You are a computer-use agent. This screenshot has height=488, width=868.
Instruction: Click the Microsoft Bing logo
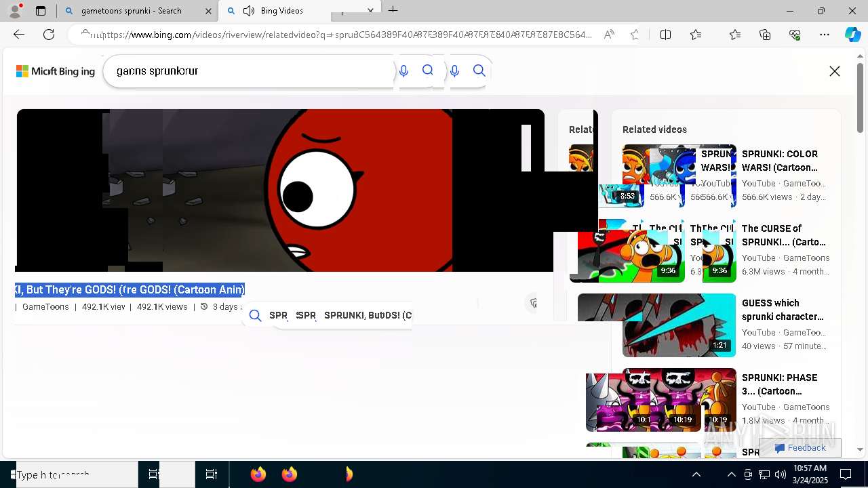[x=56, y=71]
